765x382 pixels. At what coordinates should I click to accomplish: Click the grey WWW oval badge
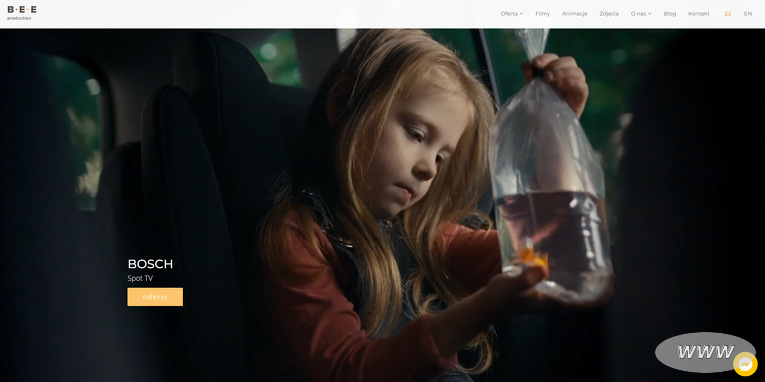pyautogui.click(x=705, y=352)
